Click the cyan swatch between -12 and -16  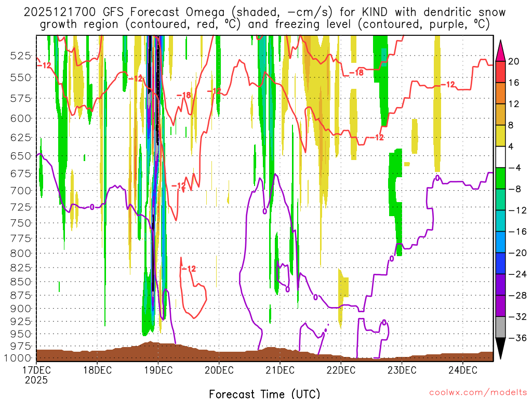(x=500, y=221)
